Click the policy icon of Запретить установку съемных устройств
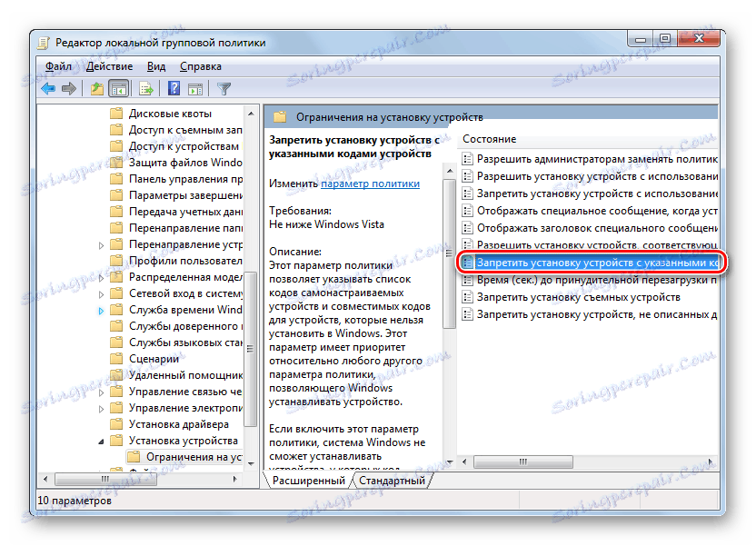This screenshot has width=756, height=546. (x=467, y=297)
